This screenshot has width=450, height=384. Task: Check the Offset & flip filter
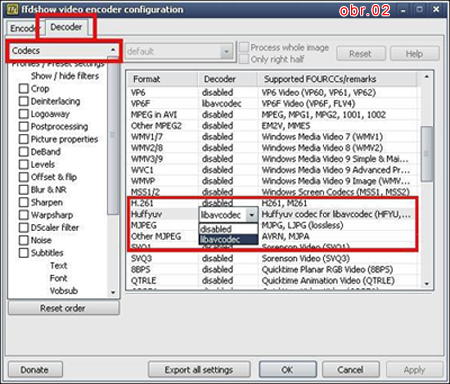click(x=24, y=177)
